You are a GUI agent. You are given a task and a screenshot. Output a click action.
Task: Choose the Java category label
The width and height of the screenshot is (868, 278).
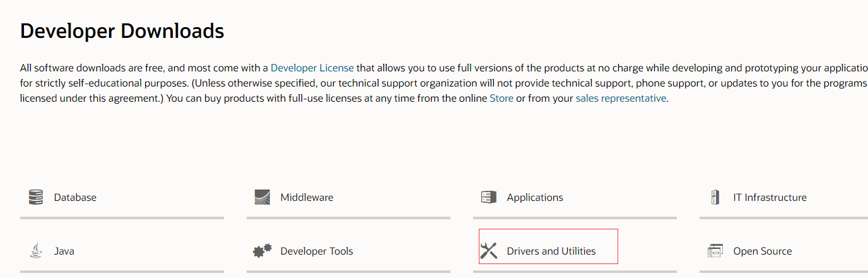coord(64,251)
